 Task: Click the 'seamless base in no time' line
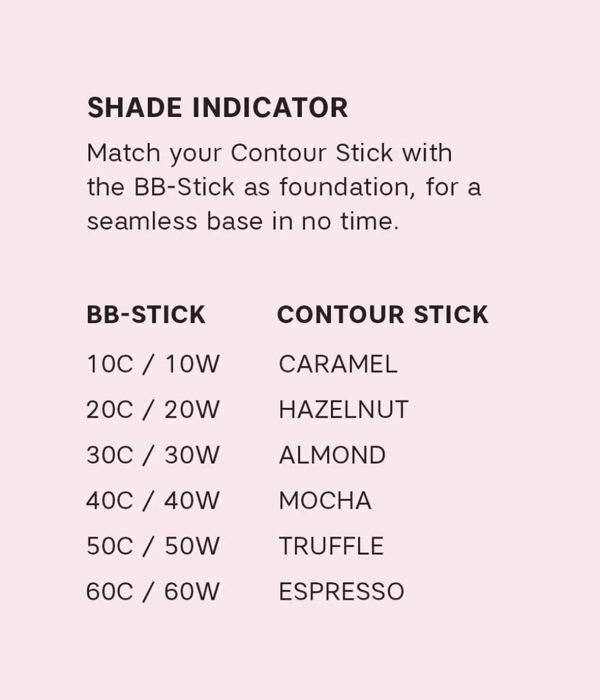pos(242,221)
